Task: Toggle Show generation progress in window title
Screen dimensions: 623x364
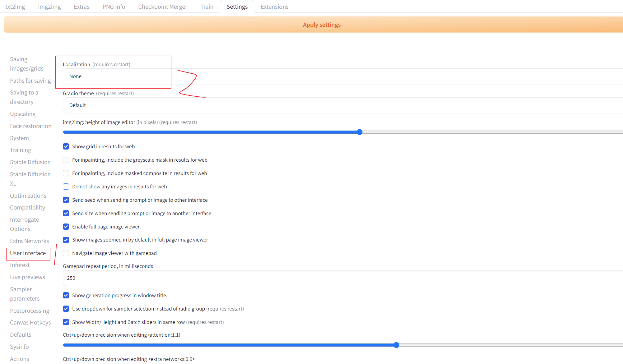Action: point(66,295)
